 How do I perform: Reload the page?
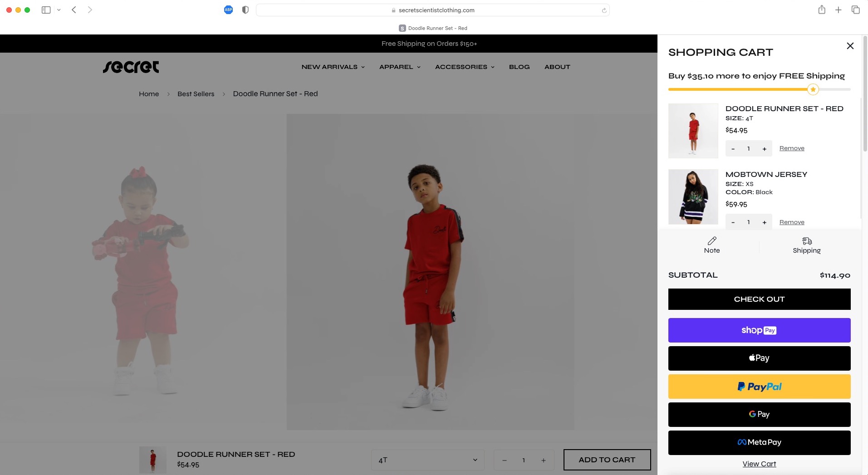coord(603,10)
